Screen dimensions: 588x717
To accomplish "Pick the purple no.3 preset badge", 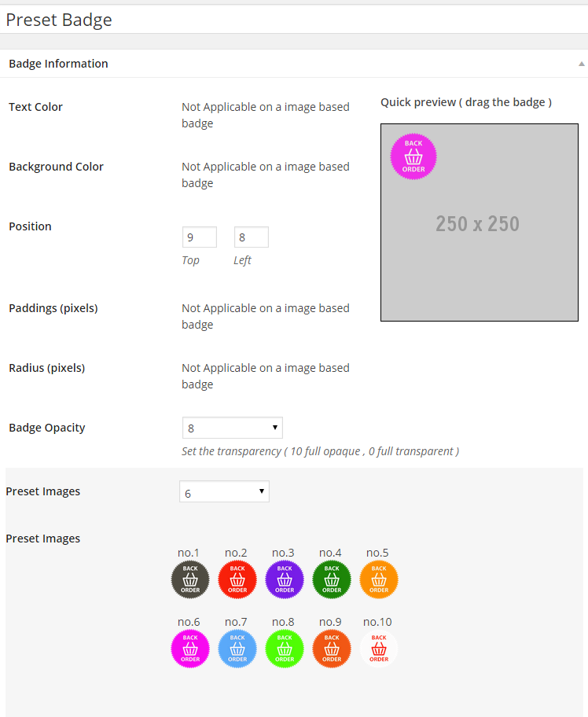I will [x=285, y=579].
